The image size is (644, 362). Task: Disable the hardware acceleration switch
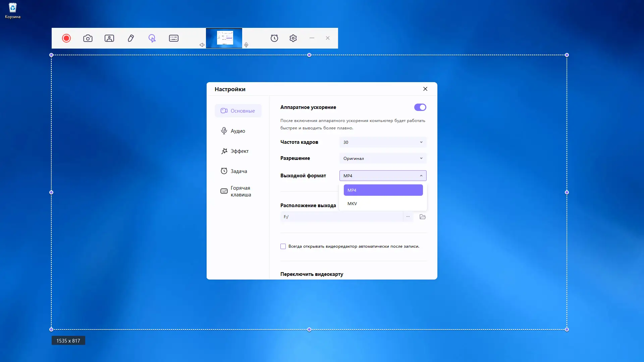(x=420, y=107)
